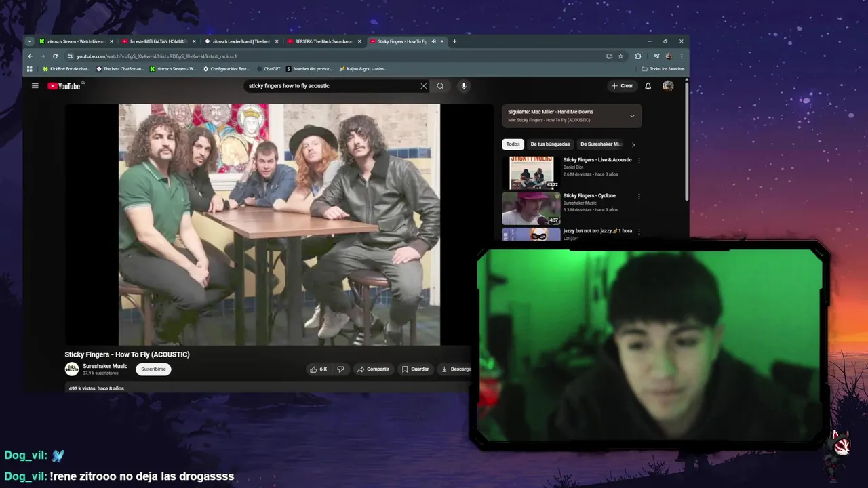Select the Todos filter chip
The height and width of the screenshot is (488, 868).
[513, 144]
